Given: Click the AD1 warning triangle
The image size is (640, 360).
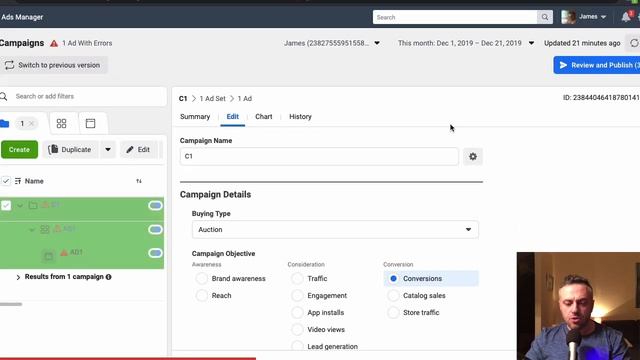Looking at the screenshot, I should (x=64, y=253).
